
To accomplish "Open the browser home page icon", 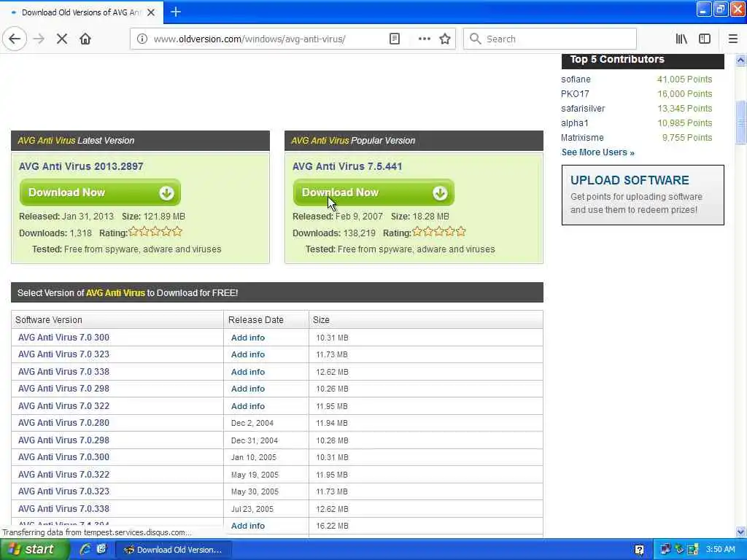I will 85,39.
